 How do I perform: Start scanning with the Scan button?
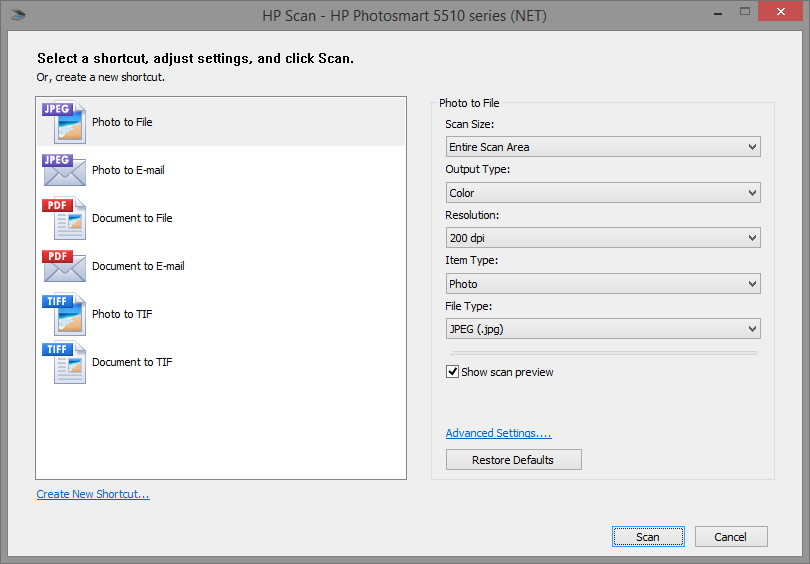pos(648,537)
